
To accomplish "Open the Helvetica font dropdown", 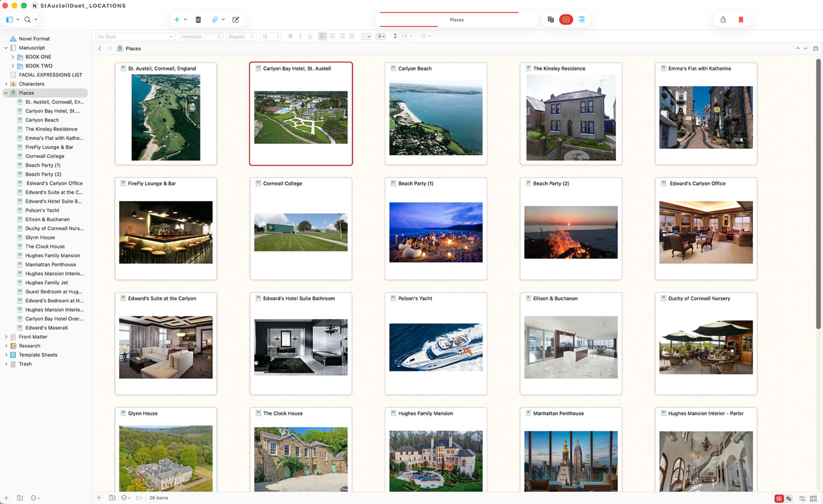I will coord(201,37).
